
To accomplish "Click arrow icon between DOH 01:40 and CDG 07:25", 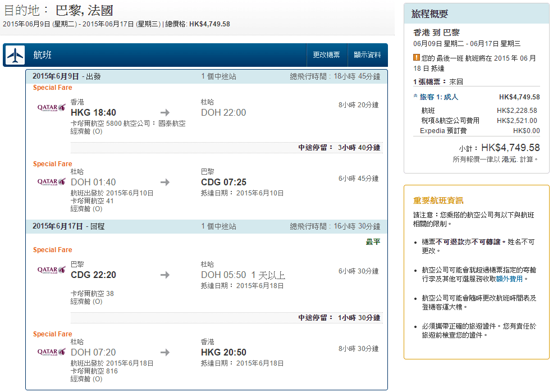I will point(165,182).
